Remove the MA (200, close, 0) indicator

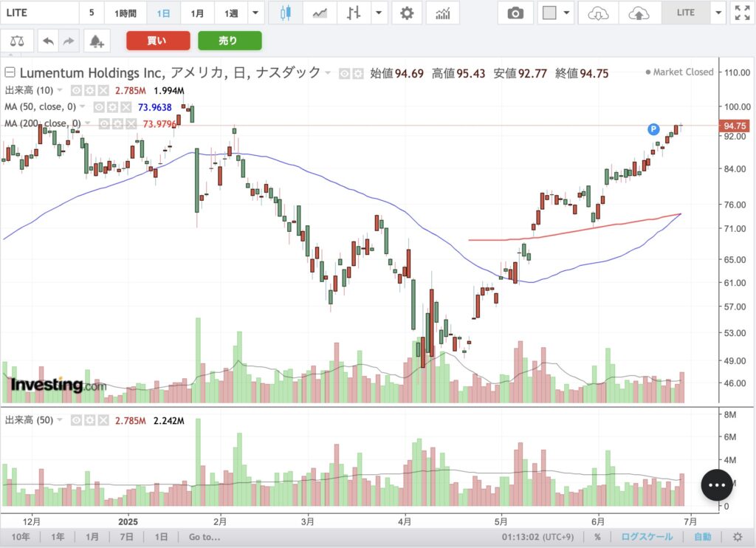pyautogui.click(x=131, y=124)
